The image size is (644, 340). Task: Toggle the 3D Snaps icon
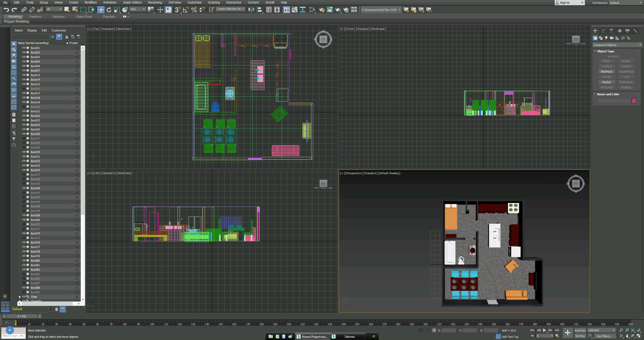(177, 10)
